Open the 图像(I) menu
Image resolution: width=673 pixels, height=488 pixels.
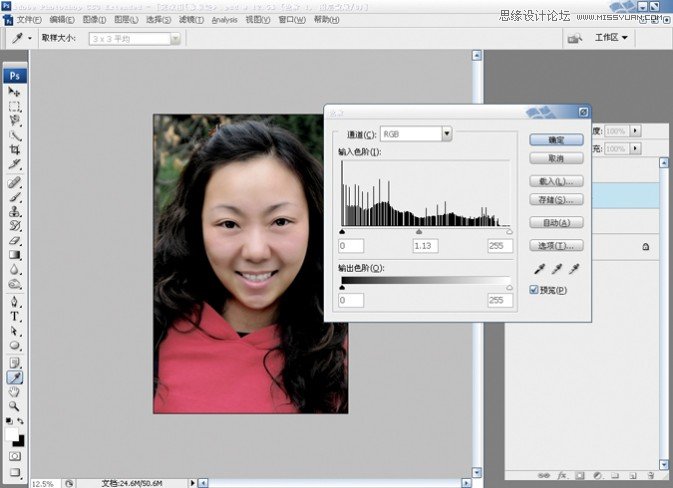point(94,20)
